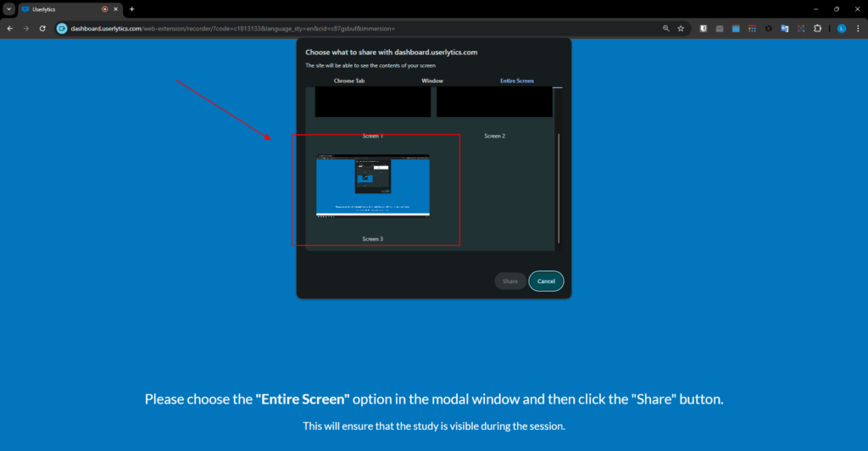This screenshot has height=451, width=868.
Task: Expand the tab search dropdown arrow
Action: click(8, 8)
